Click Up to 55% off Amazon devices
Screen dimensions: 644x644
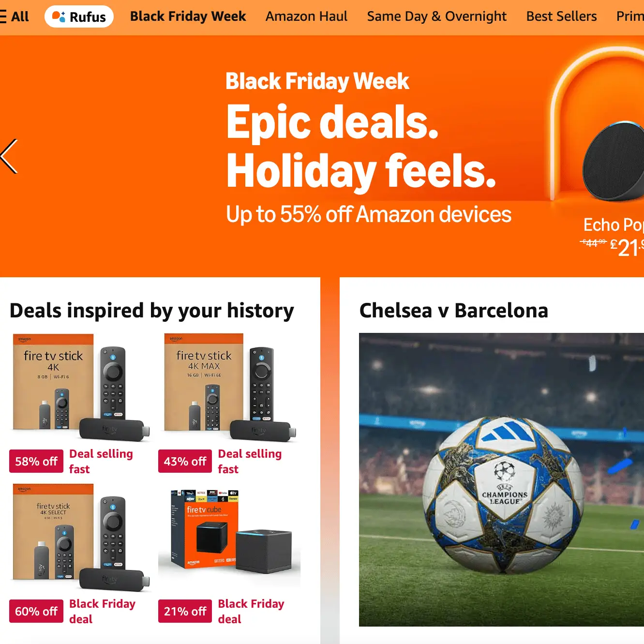click(368, 214)
